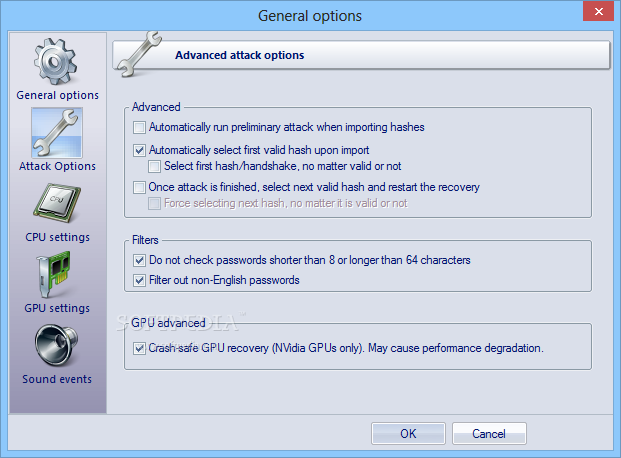Toggle crash-safe GPU recovery checkbox
Image resolution: width=621 pixels, height=458 pixels.
[139, 349]
